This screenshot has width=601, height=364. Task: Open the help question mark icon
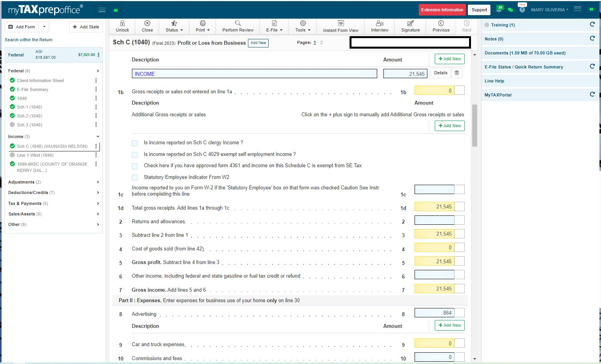(522, 10)
